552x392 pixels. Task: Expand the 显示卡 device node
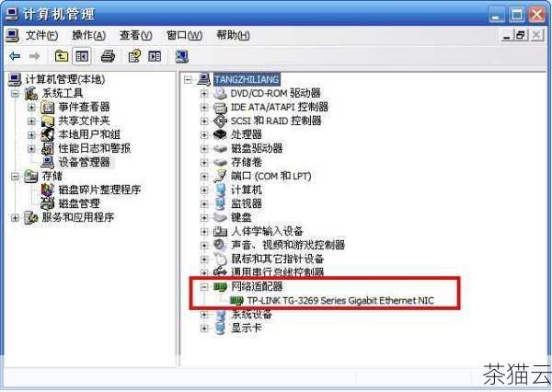coord(204,329)
